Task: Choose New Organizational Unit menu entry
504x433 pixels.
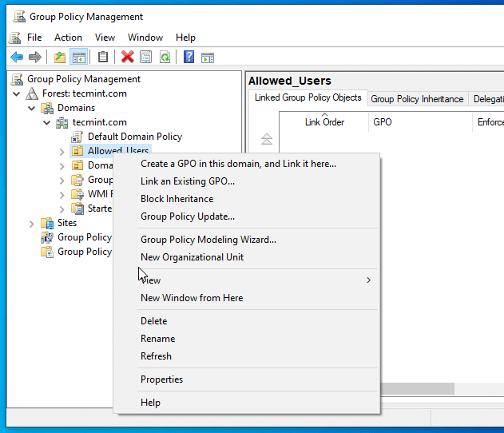Action: [x=192, y=257]
